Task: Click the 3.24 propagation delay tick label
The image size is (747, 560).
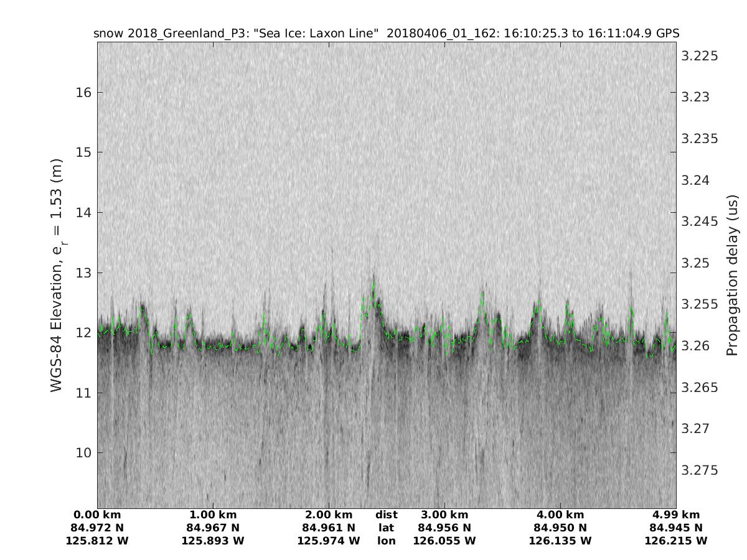Action: tap(697, 180)
